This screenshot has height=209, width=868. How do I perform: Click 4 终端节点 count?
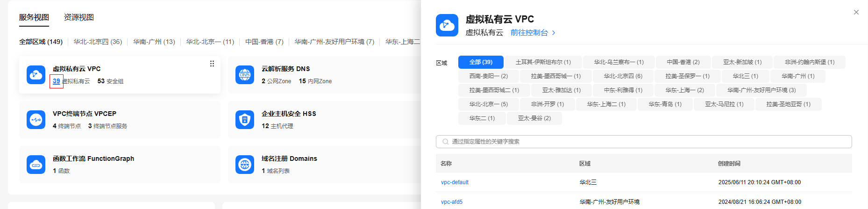tap(67, 126)
